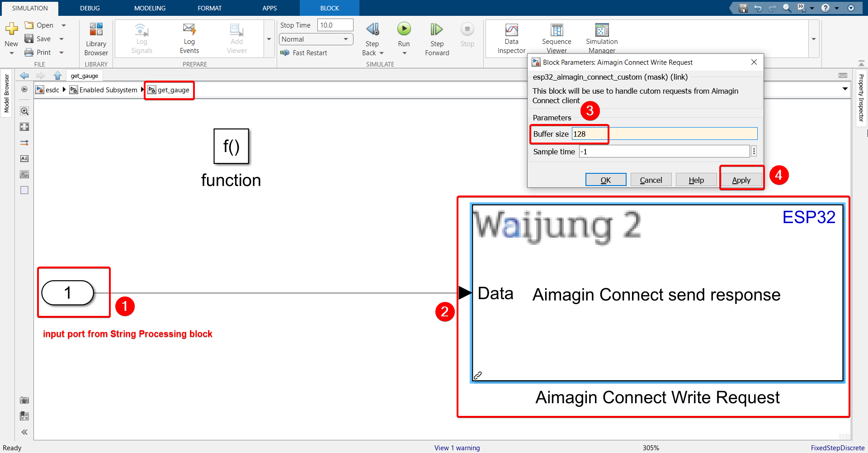
Task: Open the Model Browser side panel
Action: [6, 93]
